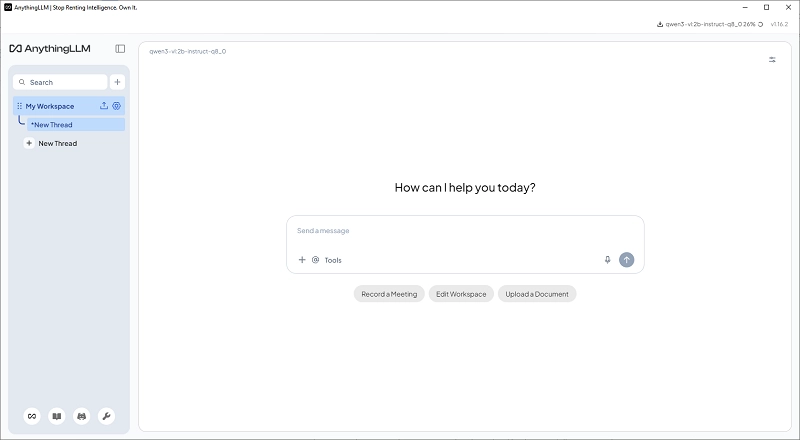Open settings with the wrench icon

point(106,416)
